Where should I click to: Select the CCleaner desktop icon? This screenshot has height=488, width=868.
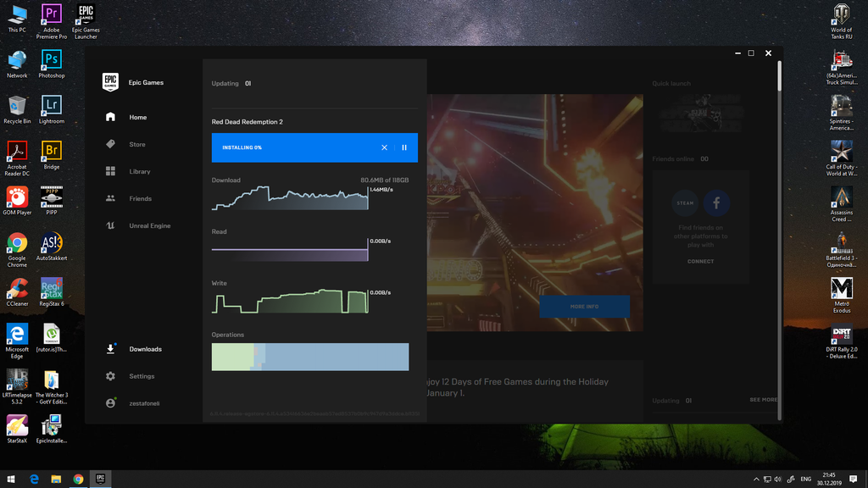(17, 292)
